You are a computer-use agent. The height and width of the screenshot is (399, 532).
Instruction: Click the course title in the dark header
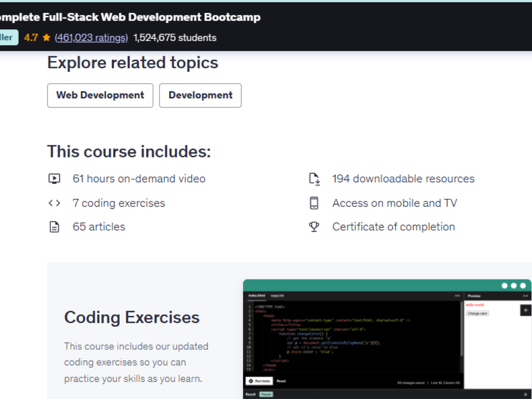[130, 17]
